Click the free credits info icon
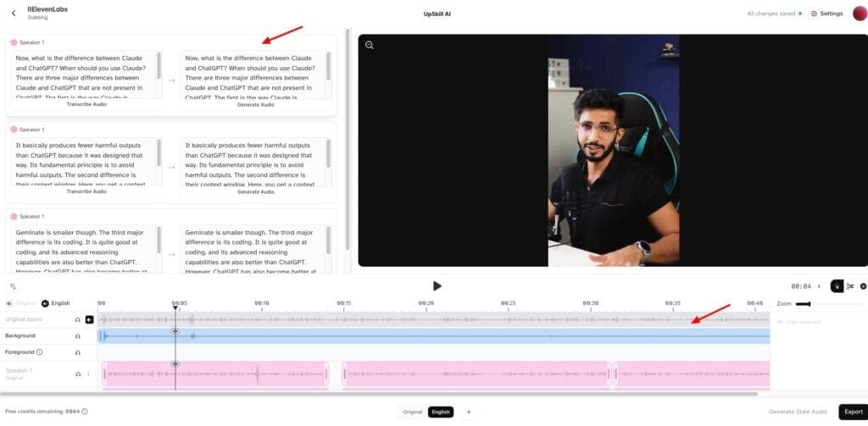Image resolution: width=868 pixels, height=426 pixels. coord(84,412)
